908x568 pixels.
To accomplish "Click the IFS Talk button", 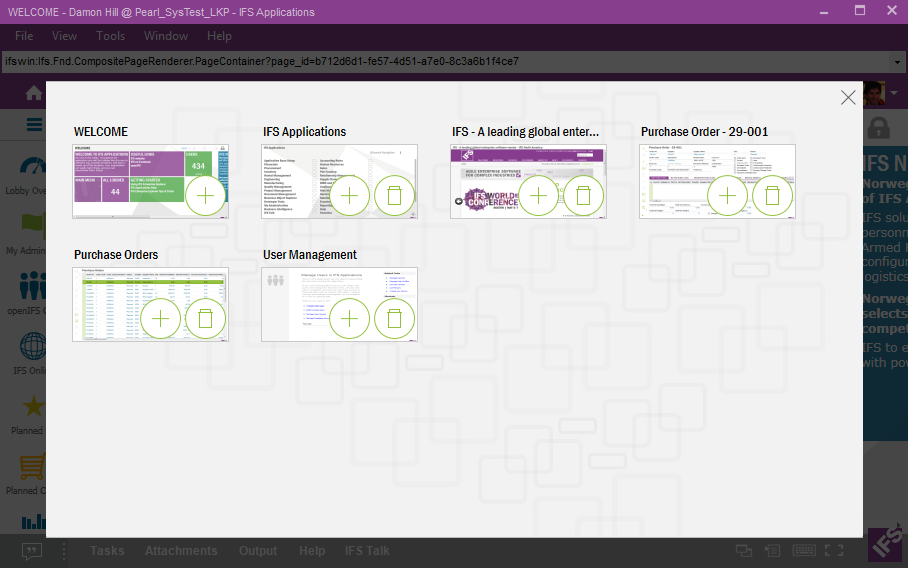I will click(x=367, y=551).
